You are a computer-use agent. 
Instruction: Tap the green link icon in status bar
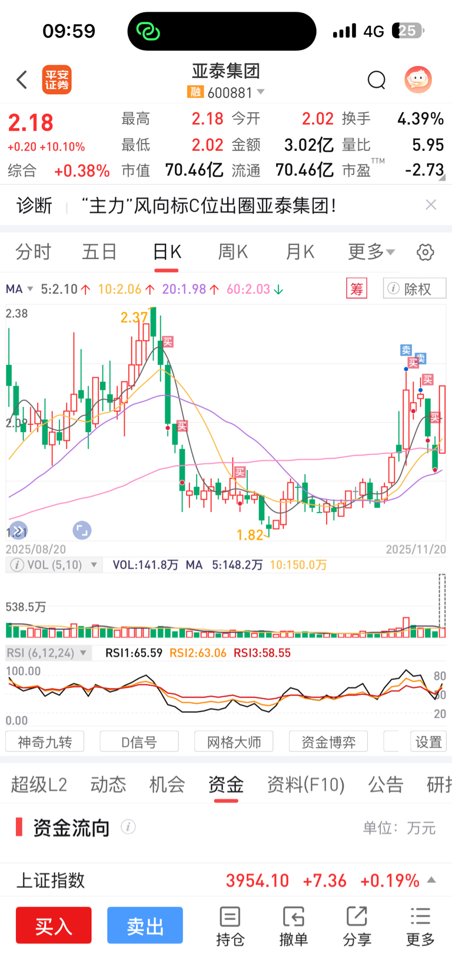[148, 31]
